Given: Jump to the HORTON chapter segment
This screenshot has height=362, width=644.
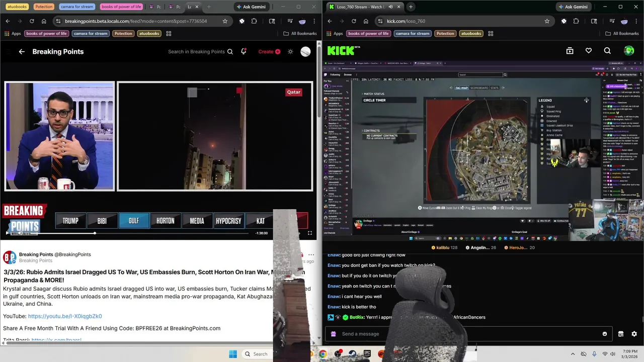Looking at the screenshot, I should 165,221.
